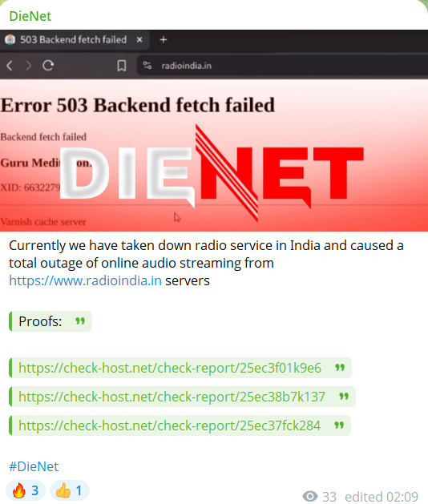Image resolution: width=428 pixels, height=504 pixels.
Task: Click the message text about radio service
Action: point(206,263)
